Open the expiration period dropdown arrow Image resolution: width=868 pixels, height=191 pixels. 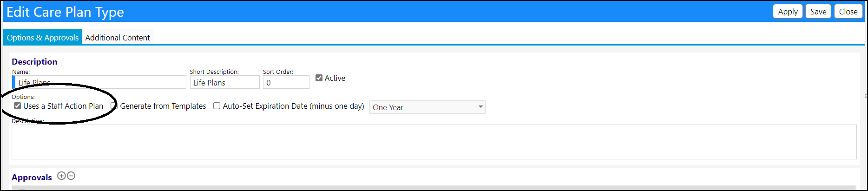tap(480, 107)
